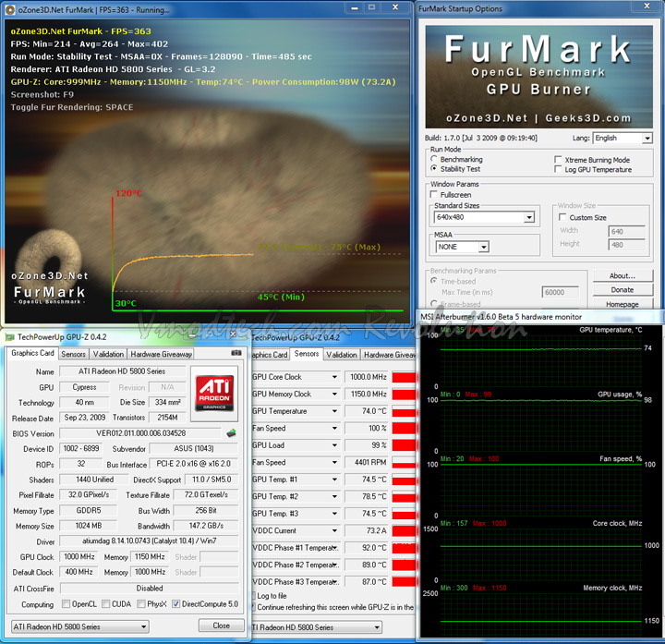Click GPU Core Clock red graph bar
Screen dimensions: 665x644
(404, 377)
